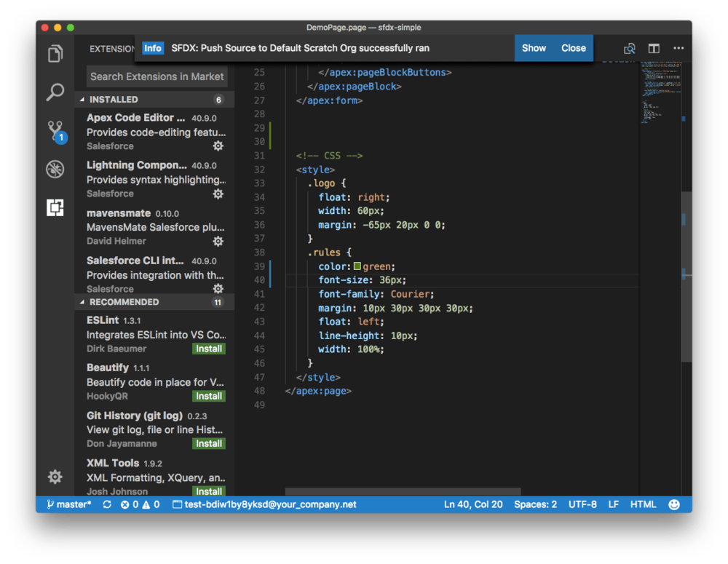Click the split editor icon

[654, 48]
